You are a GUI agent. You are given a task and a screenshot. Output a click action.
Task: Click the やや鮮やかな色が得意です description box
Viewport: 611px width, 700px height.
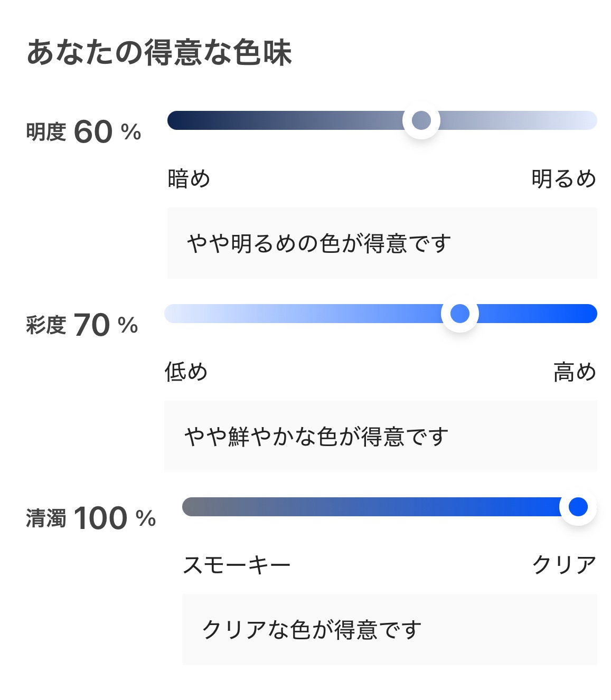tap(380, 437)
